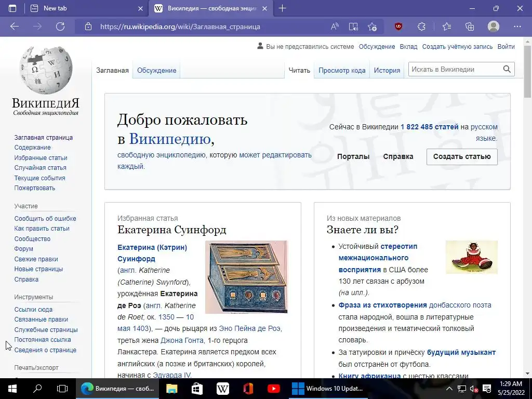This screenshot has width=532, height=399.
Task: Switch to the New tab browser tab
Action: coord(87,8)
